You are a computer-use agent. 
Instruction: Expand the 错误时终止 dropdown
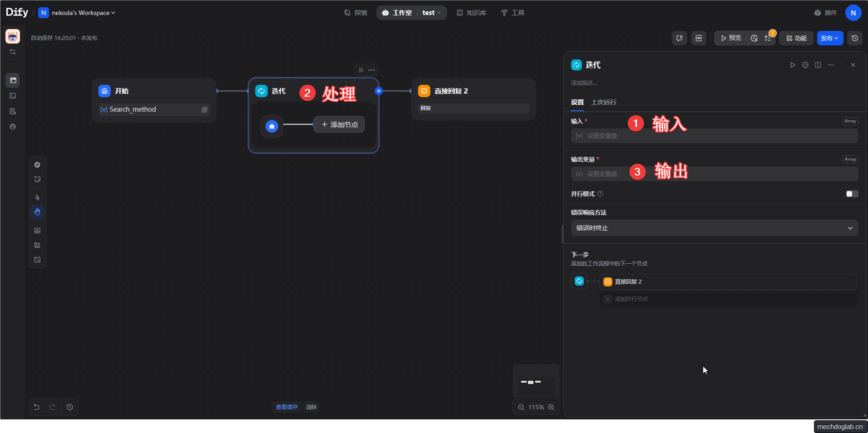pyautogui.click(x=714, y=228)
